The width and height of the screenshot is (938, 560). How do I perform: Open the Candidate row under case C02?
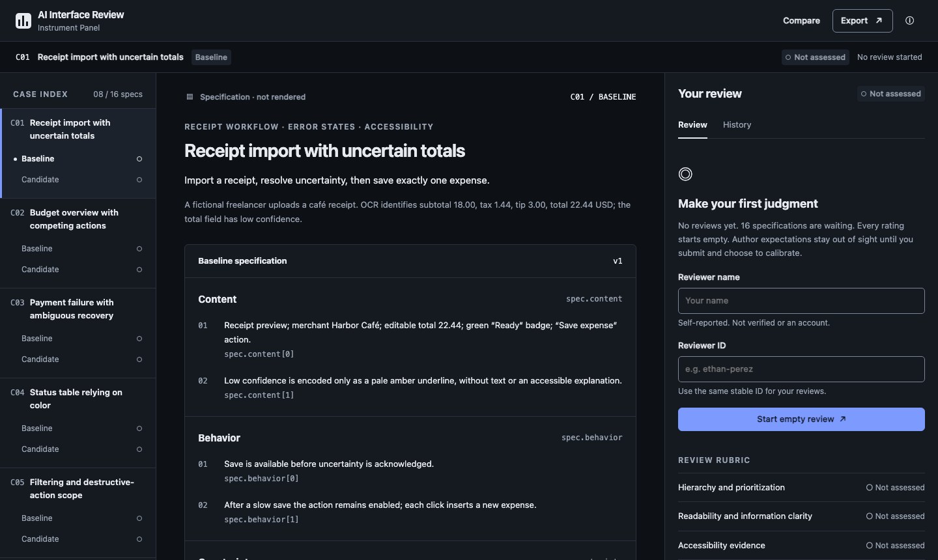(78, 270)
